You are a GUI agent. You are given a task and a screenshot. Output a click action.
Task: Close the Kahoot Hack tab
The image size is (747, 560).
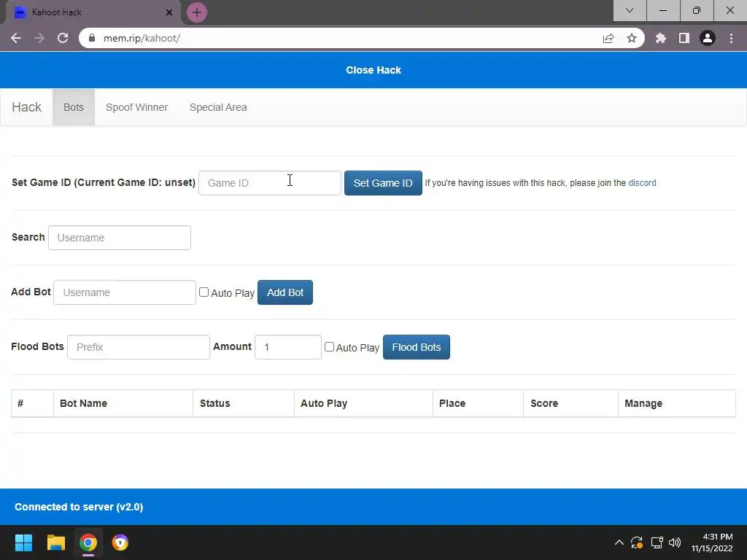pos(169,12)
